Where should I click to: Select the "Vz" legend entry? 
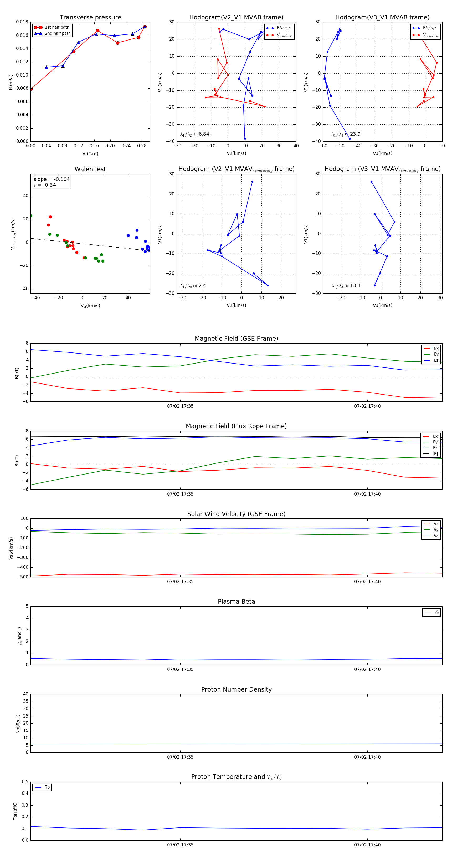pos(431,536)
